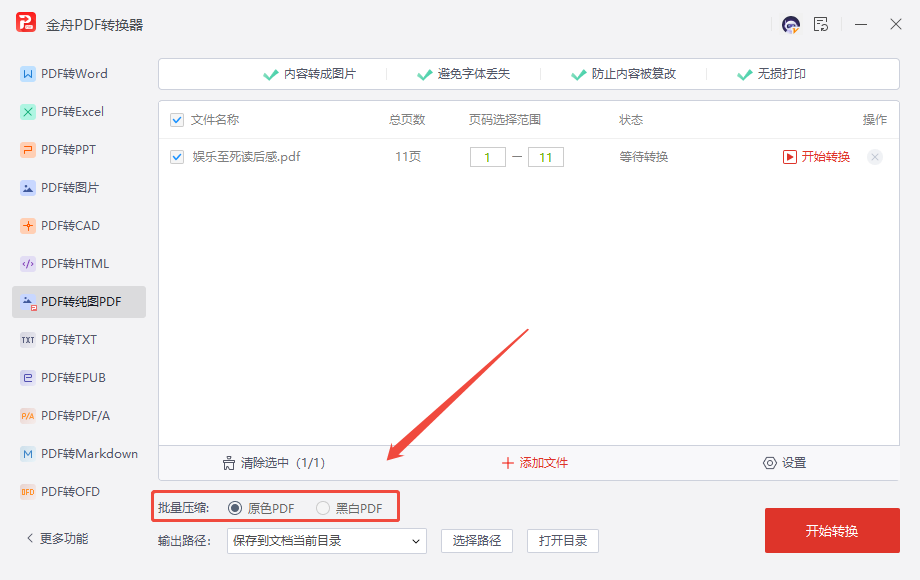Click the 输出路径 label
The height and width of the screenshot is (580, 920).
[x=184, y=541]
